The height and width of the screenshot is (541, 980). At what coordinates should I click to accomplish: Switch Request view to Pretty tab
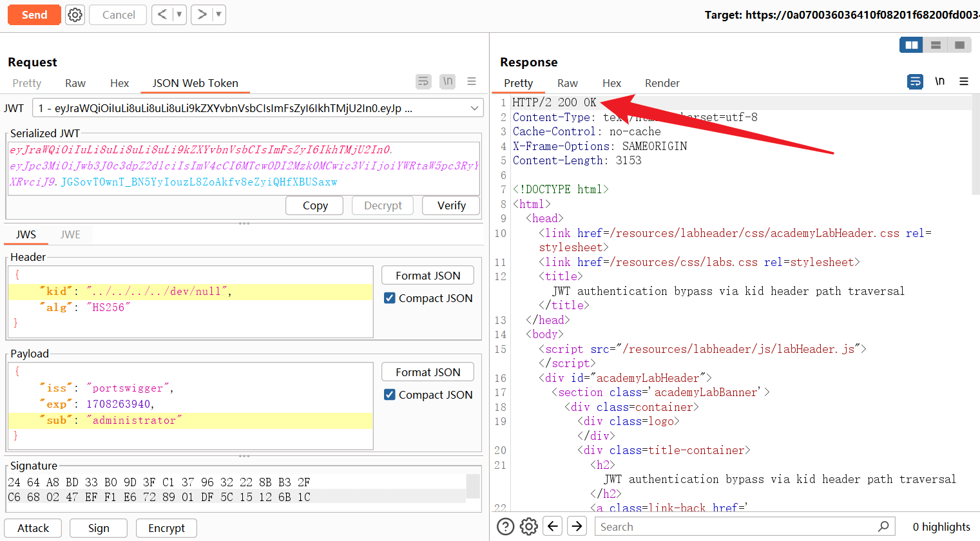pyautogui.click(x=26, y=83)
